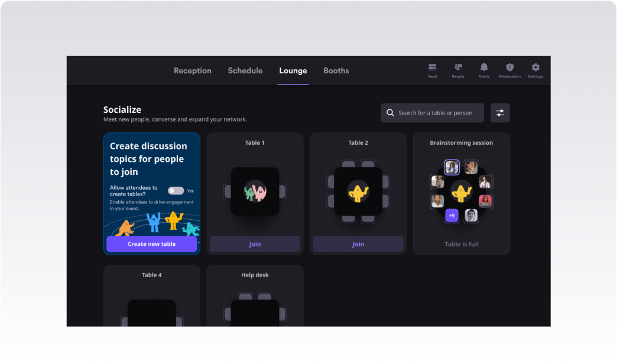Select the Lounge tab
Image resolution: width=617 pixels, height=364 pixels.
coord(293,71)
